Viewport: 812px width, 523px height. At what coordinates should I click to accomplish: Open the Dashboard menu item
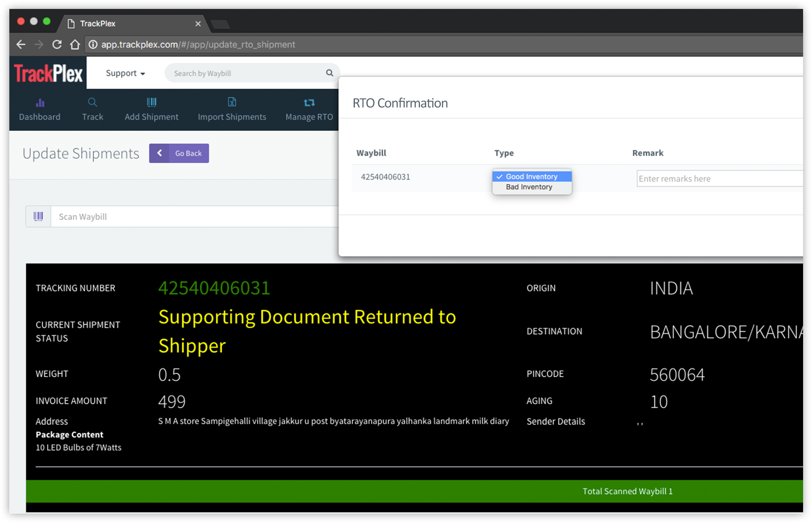point(40,116)
